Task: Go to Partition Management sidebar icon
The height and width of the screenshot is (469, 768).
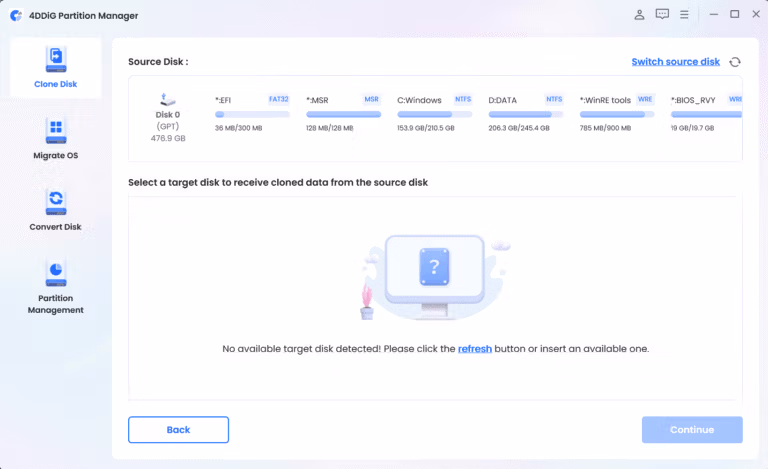Action: pos(56,273)
